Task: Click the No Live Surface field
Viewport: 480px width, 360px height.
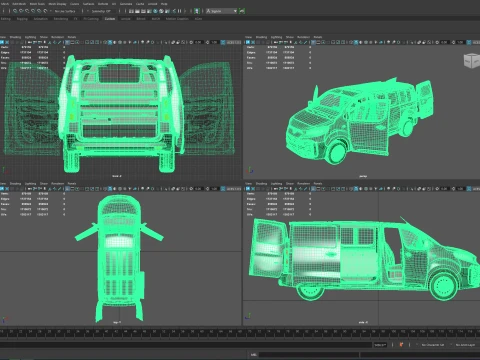Action: (65, 11)
